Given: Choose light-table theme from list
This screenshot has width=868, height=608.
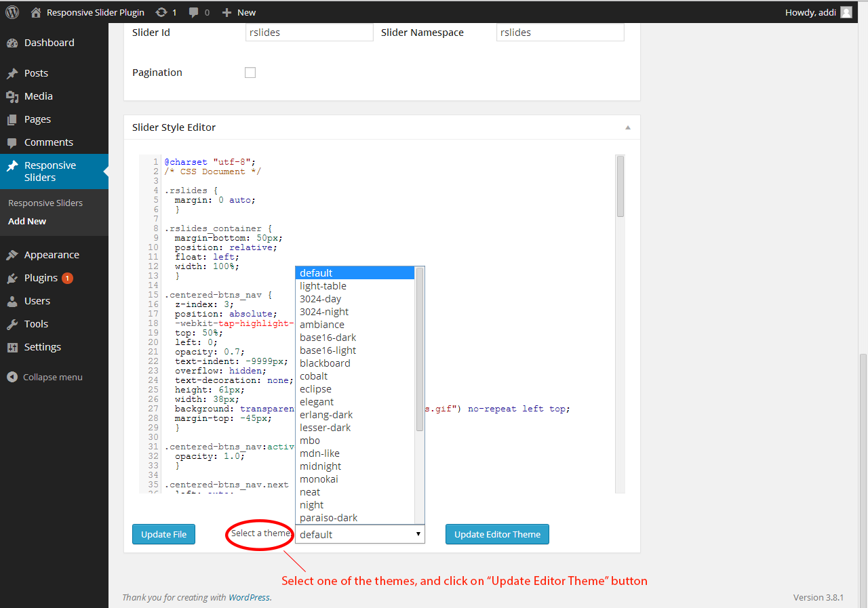Looking at the screenshot, I should [x=355, y=286].
